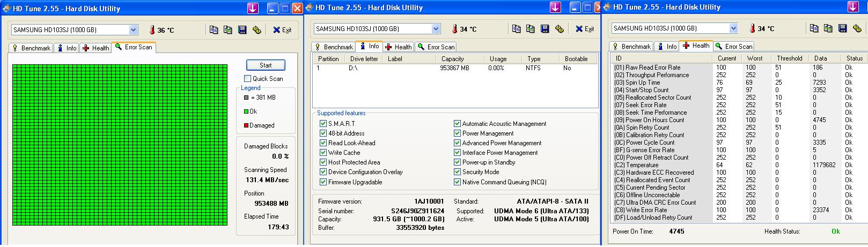The width and height of the screenshot is (868, 247).
Task: Switch to Health tab in Error Scan window
Action: click(95, 48)
